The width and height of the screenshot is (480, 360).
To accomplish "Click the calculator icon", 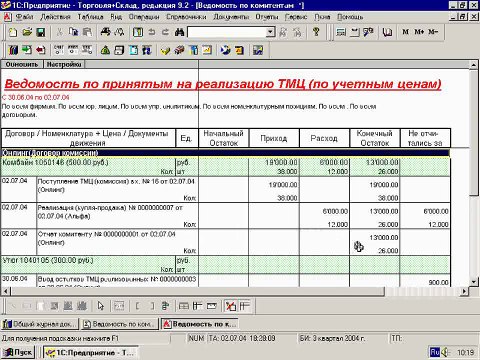I will [341, 32].
